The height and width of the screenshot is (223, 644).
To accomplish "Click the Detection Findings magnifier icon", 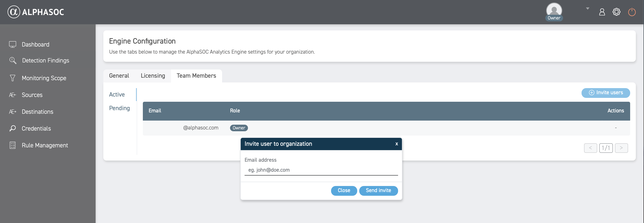I will click(x=12, y=60).
